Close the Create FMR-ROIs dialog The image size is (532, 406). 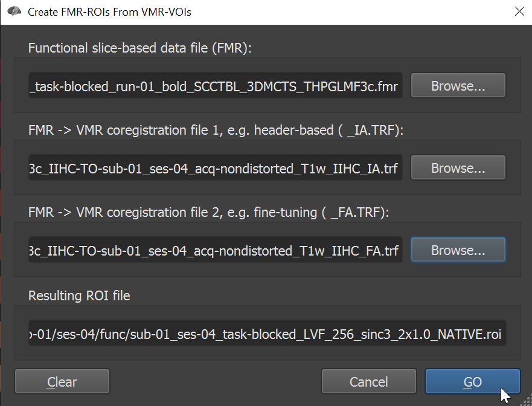(519, 11)
